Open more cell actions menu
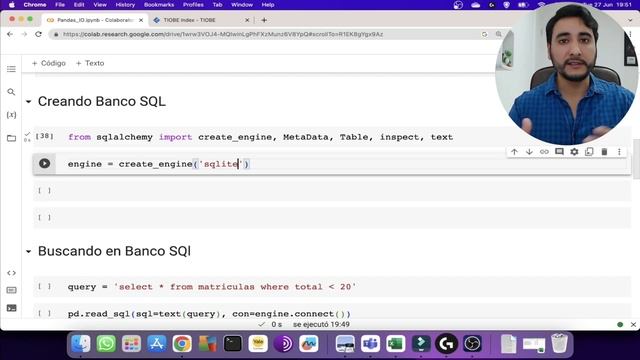Viewport: 640px width, 360px height. click(619, 152)
